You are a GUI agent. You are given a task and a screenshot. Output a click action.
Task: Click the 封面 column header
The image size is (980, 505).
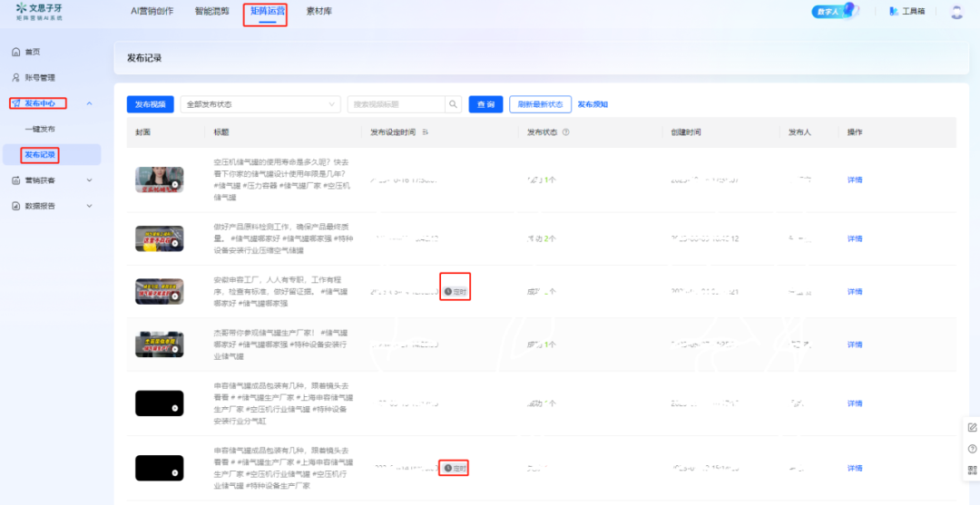(x=142, y=132)
